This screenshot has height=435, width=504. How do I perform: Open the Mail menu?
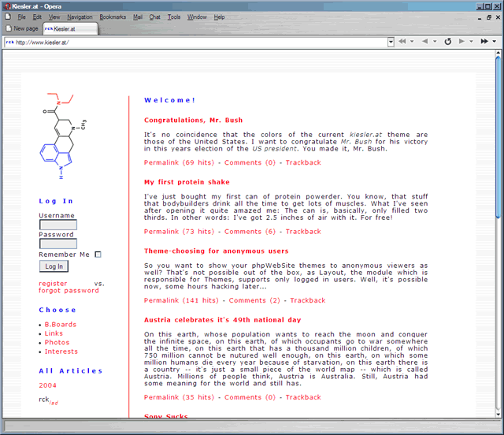point(138,17)
